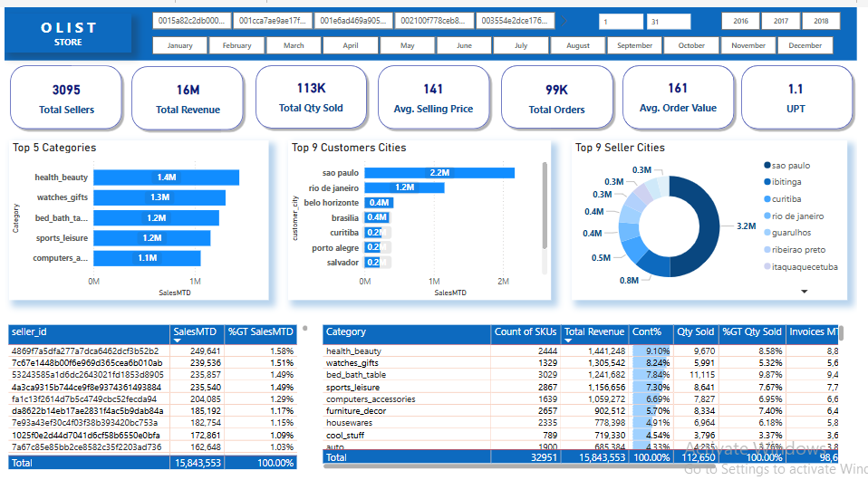This screenshot has height=480, width=868.
Task: Select seller row 7c67e1448b00f6e969d365cea6b010ab
Action: coord(153,363)
